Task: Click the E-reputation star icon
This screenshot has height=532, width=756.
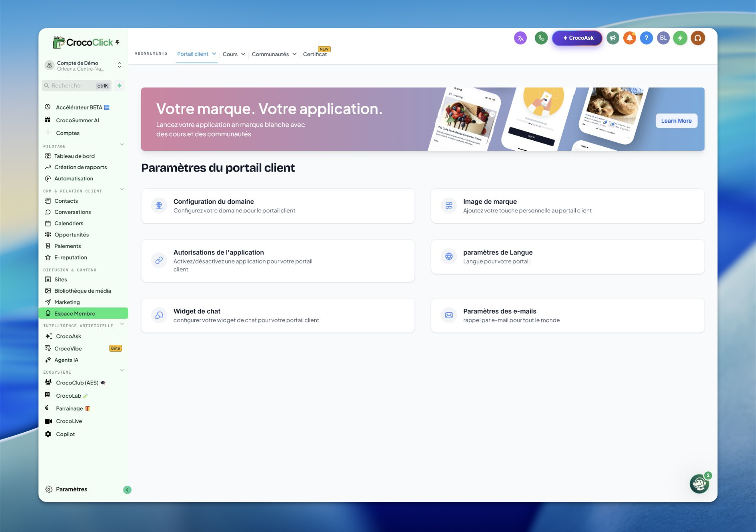Action: tap(48, 257)
